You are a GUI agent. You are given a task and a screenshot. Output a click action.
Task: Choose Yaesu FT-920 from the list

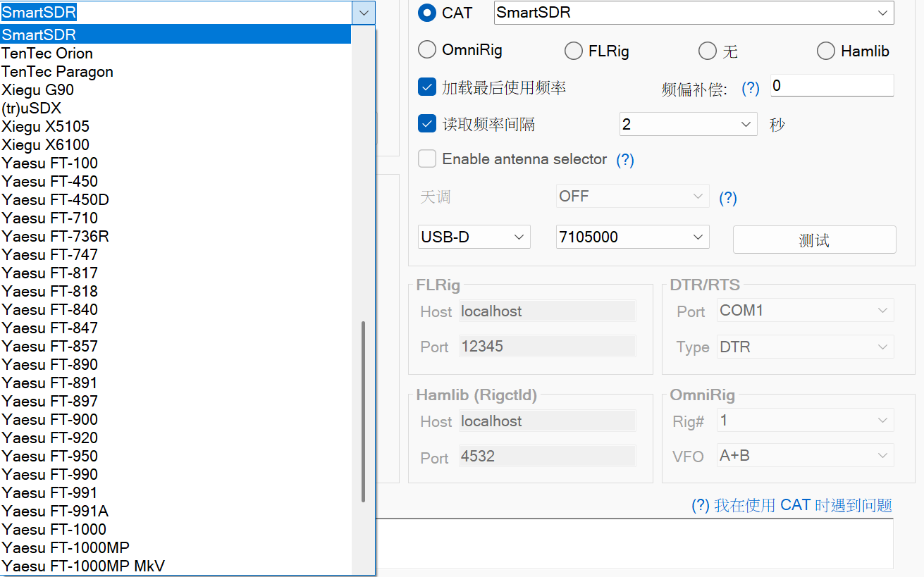(175, 438)
